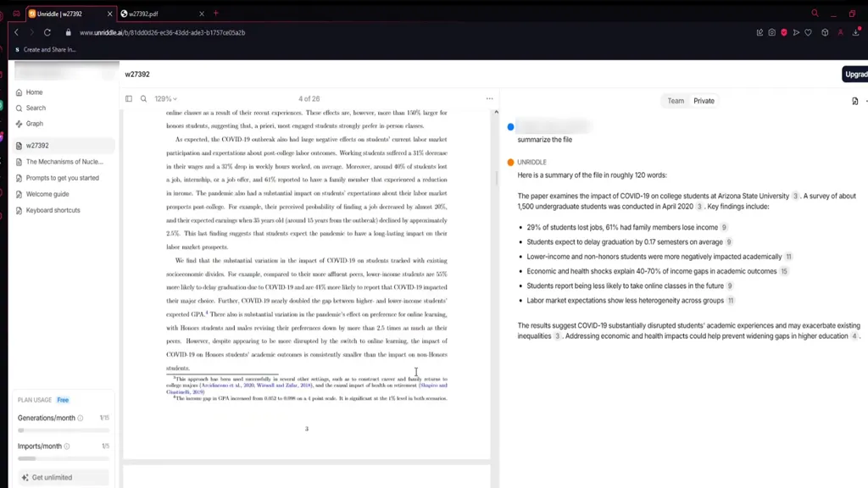Click the Imports/month usage bar
868x488 pixels.
pos(64,458)
